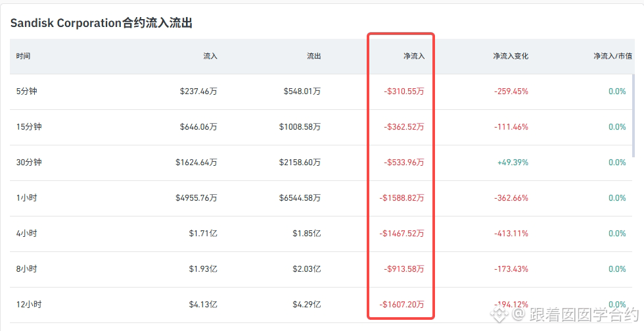This screenshot has height=331, width=644.
Task: Click net inflow -$362.52万
Action: 404,126
